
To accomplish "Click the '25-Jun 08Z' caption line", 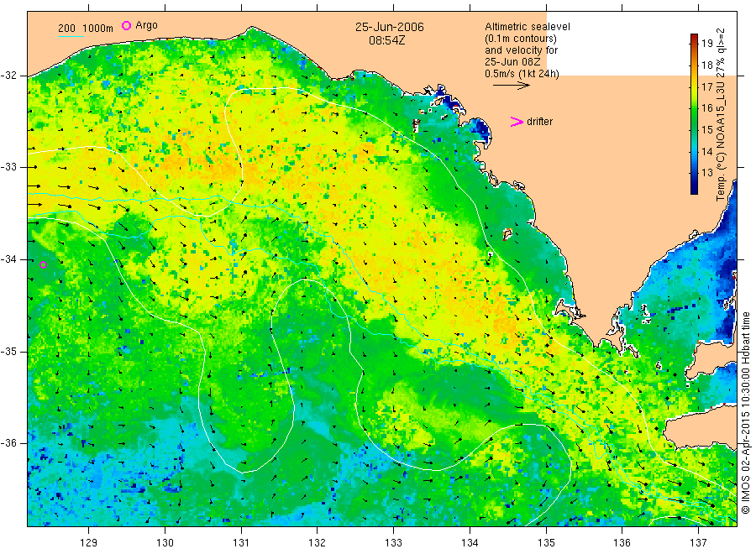I will click(x=512, y=62).
